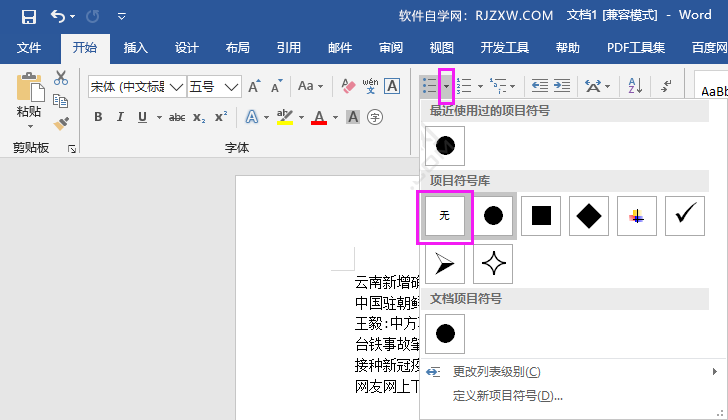The height and width of the screenshot is (420, 728).
Task: Choose the colorful cross bullet
Action: point(637,216)
